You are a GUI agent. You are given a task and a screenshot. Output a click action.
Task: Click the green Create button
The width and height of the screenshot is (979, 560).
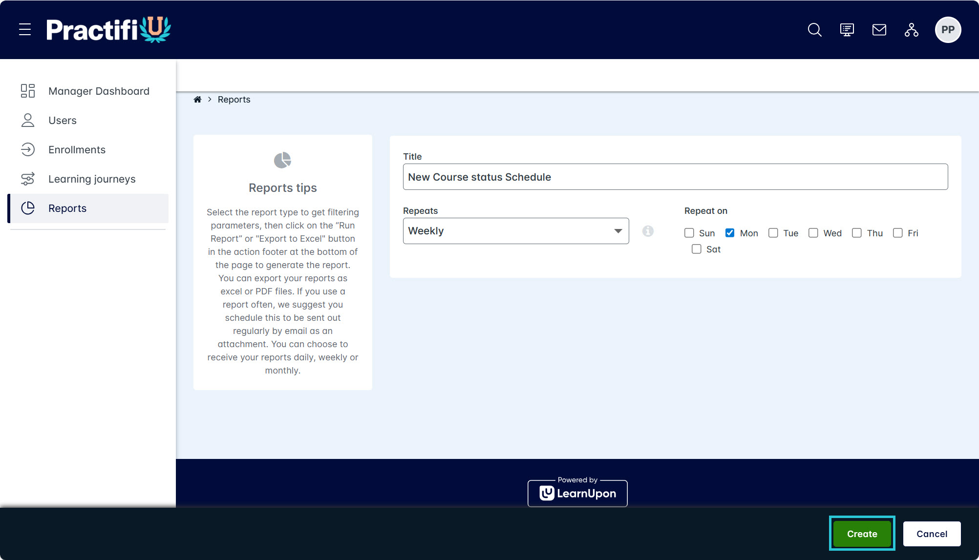click(862, 534)
